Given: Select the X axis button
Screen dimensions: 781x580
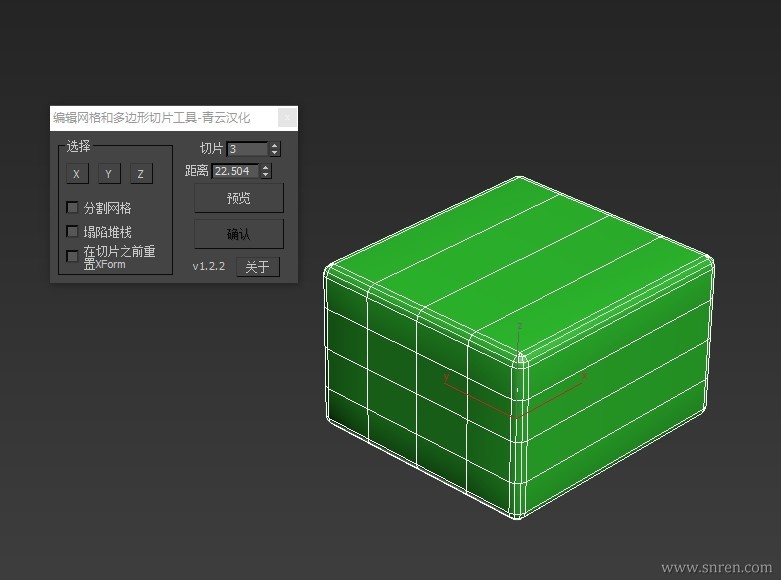Looking at the screenshot, I should (x=76, y=174).
